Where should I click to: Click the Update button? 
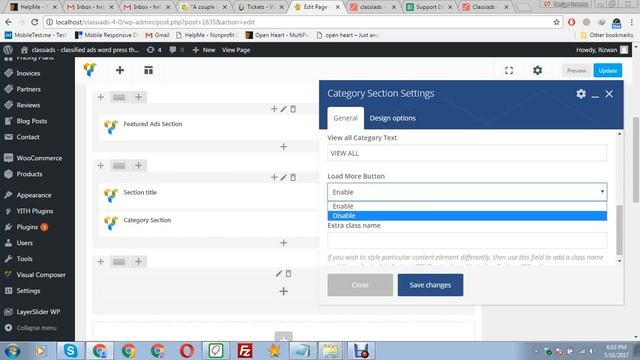pyautogui.click(x=608, y=71)
